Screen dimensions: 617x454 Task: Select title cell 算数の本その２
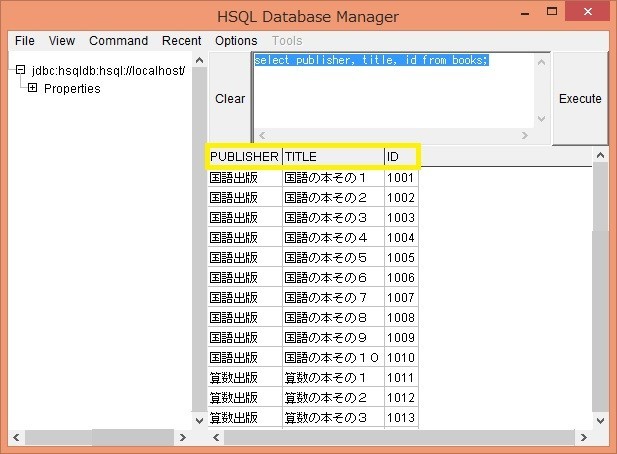pos(333,397)
